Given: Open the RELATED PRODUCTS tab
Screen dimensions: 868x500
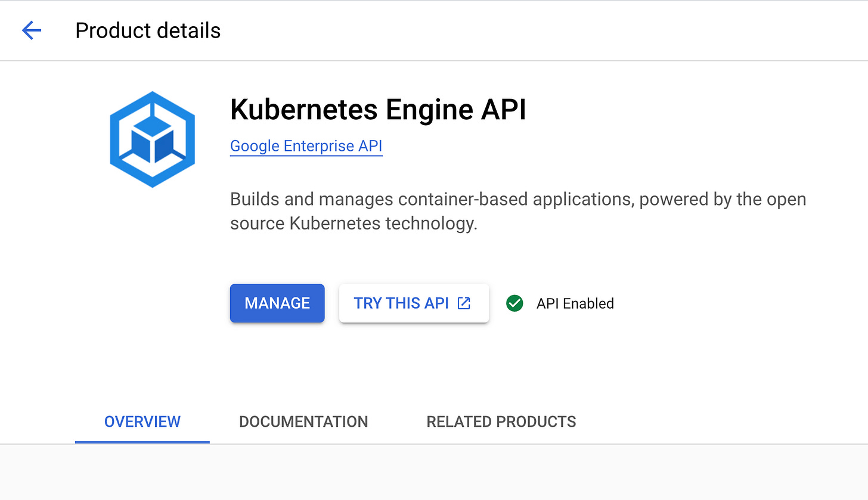Looking at the screenshot, I should (x=501, y=421).
